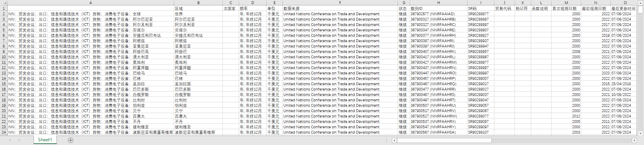The width and height of the screenshot is (644, 145).
Task: Select column I header
Action: point(481,3)
